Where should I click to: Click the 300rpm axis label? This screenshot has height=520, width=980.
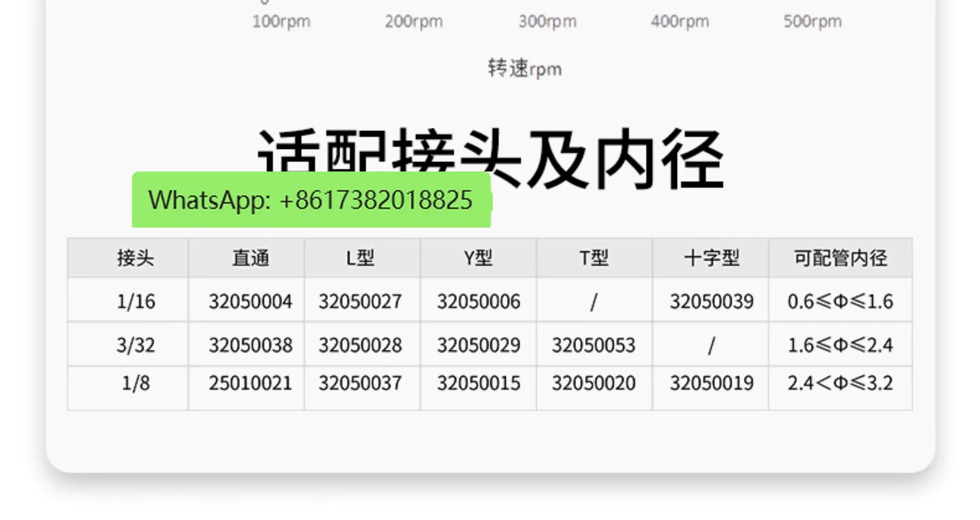(547, 21)
